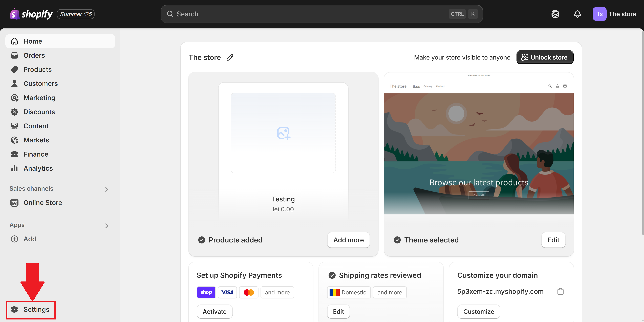Open Online Store sales channel
This screenshot has height=322, width=644.
coord(43,203)
